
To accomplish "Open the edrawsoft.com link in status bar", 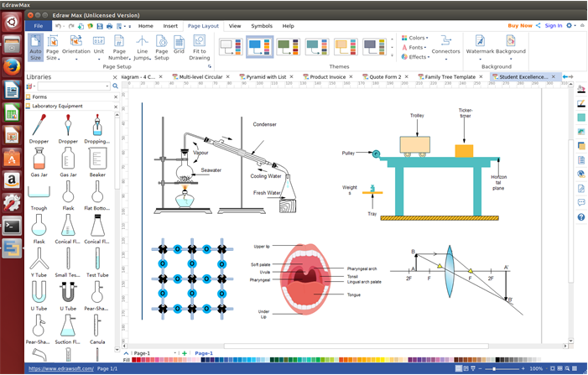I will (61, 368).
